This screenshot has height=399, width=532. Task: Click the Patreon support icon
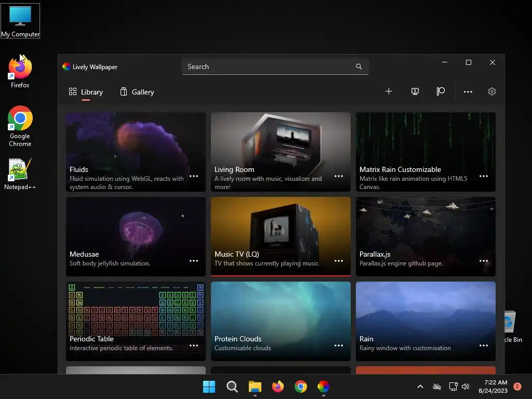coord(441,91)
